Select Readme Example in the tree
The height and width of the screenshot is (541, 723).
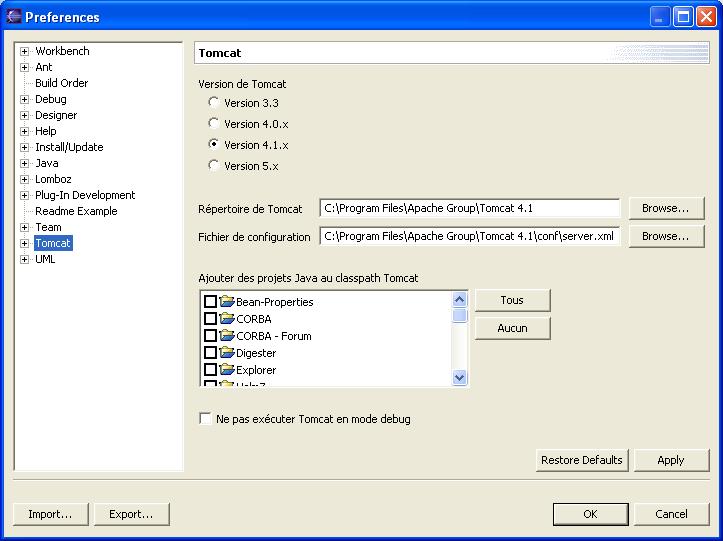76,211
